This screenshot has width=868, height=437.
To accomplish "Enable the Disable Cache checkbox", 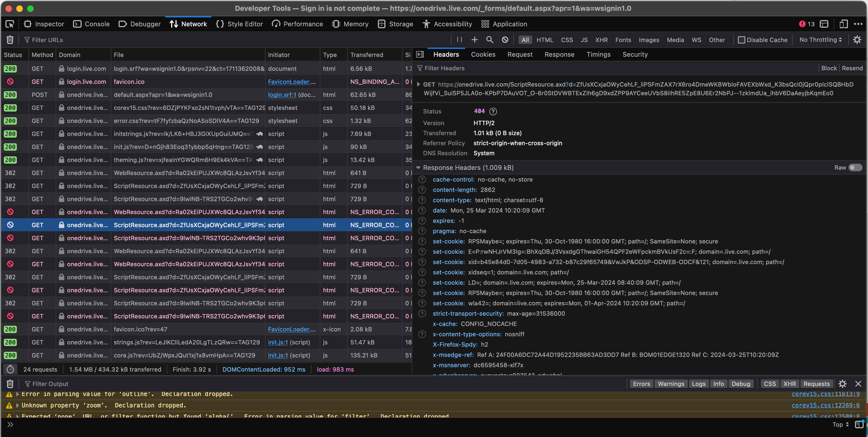I will (x=741, y=40).
